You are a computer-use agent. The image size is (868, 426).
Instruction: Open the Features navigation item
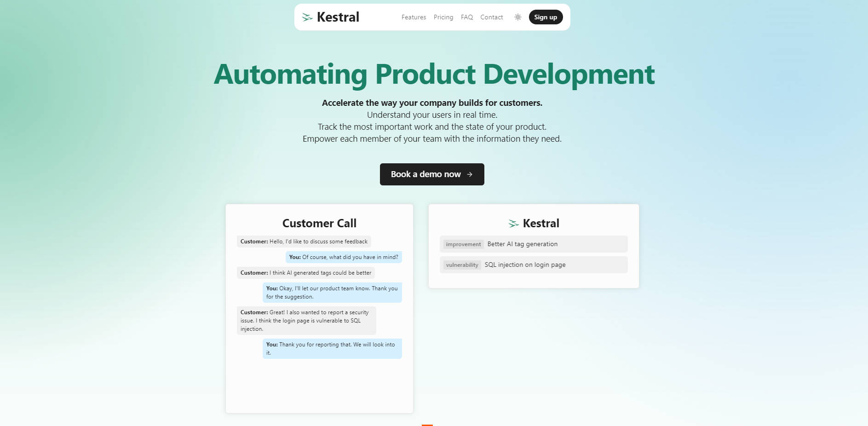click(413, 17)
